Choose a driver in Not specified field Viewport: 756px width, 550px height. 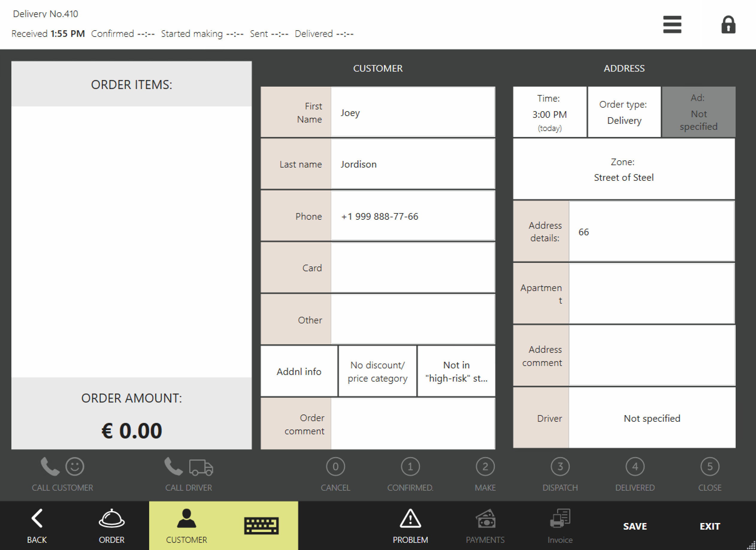pos(652,418)
